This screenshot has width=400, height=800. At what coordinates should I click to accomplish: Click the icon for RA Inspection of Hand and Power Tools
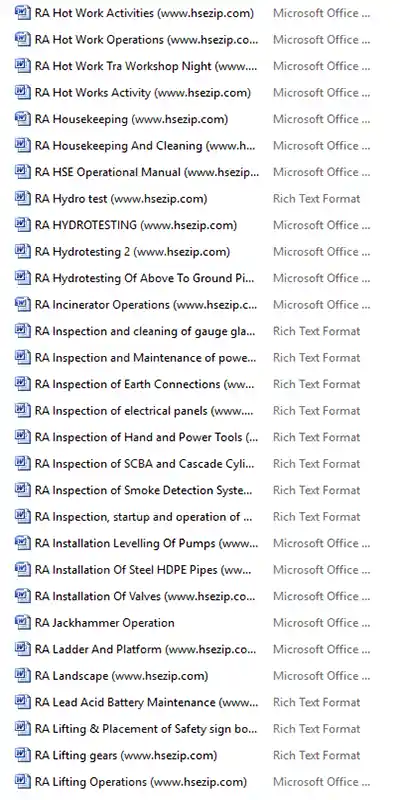(23, 437)
